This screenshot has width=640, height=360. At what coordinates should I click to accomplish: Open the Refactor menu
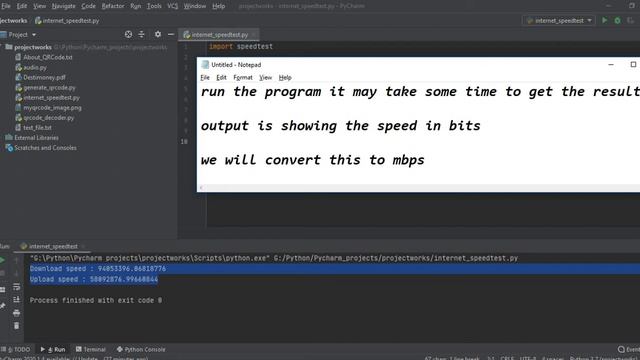click(113, 6)
